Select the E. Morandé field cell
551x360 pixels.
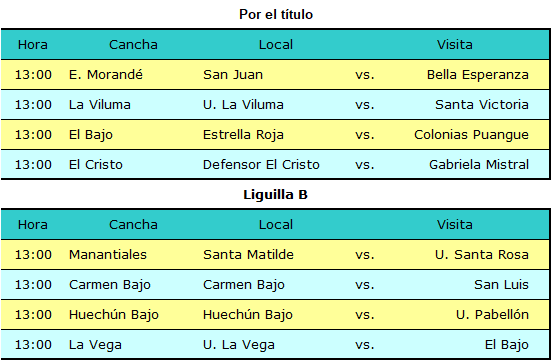pyautogui.click(x=106, y=75)
